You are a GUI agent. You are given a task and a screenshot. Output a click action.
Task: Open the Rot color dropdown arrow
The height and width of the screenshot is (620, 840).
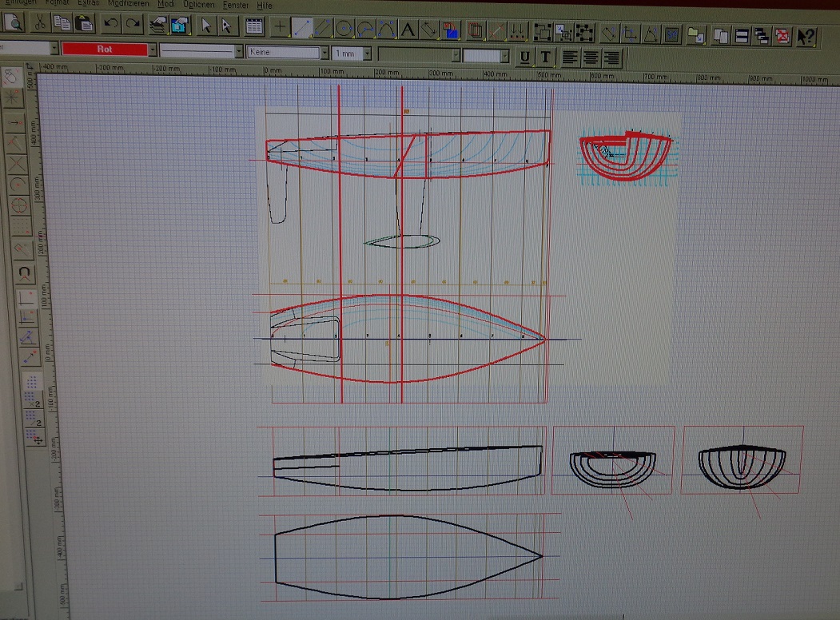coord(153,50)
